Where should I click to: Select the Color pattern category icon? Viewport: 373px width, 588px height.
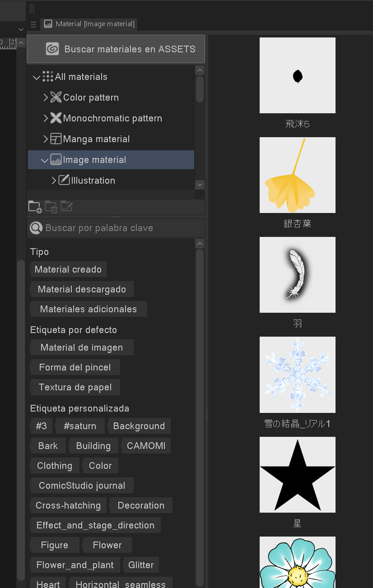pos(56,97)
